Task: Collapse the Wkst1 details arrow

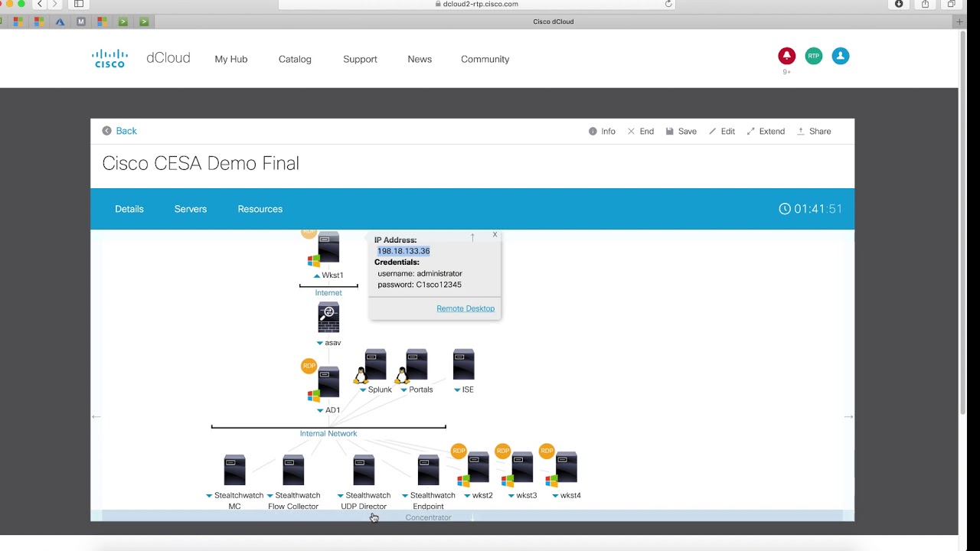Action: 317,275
